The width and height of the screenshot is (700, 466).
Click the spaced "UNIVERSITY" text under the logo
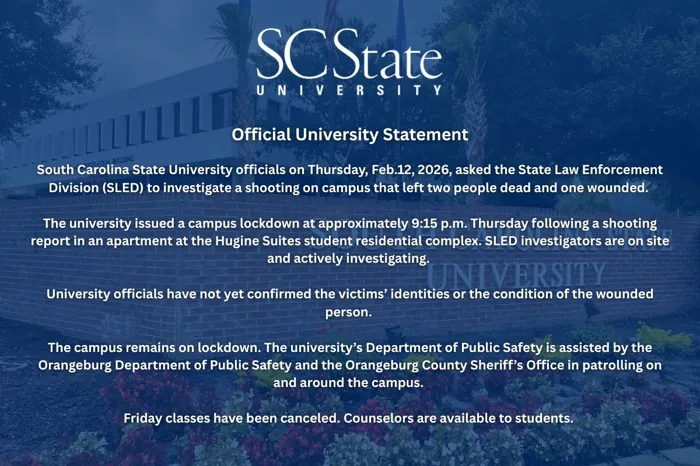coord(349,89)
